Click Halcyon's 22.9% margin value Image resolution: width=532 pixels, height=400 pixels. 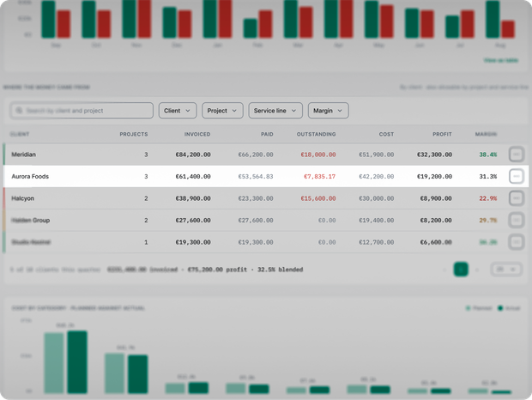pos(488,198)
